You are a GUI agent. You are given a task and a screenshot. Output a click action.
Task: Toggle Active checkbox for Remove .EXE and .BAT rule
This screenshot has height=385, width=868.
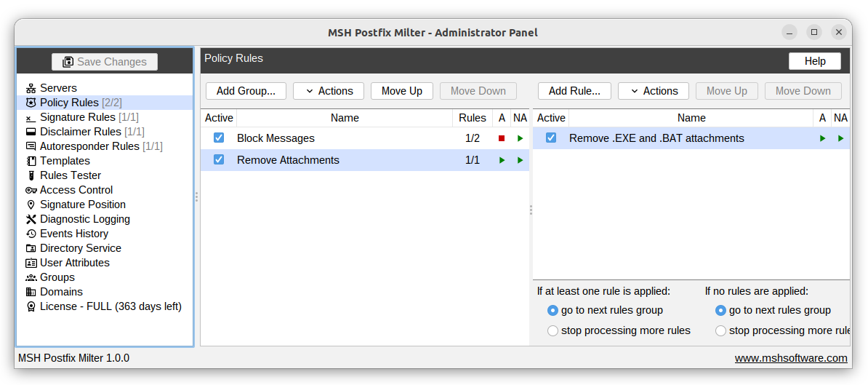pyautogui.click(x=551, y=138)
